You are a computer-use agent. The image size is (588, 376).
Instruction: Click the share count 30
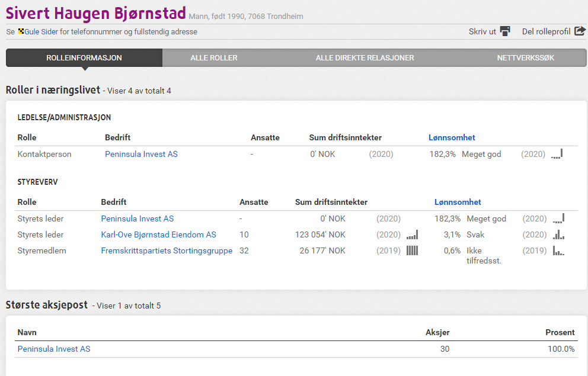point(445,349)
